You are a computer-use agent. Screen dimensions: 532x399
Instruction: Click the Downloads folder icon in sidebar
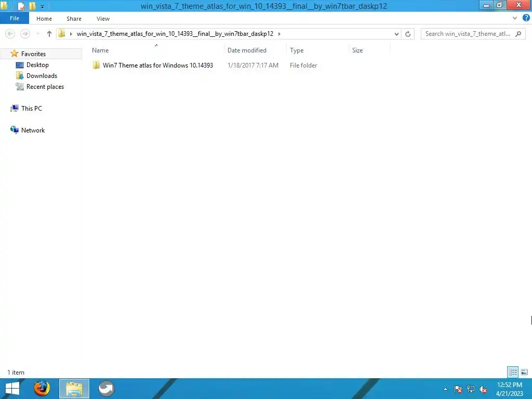tap(20, 76)
